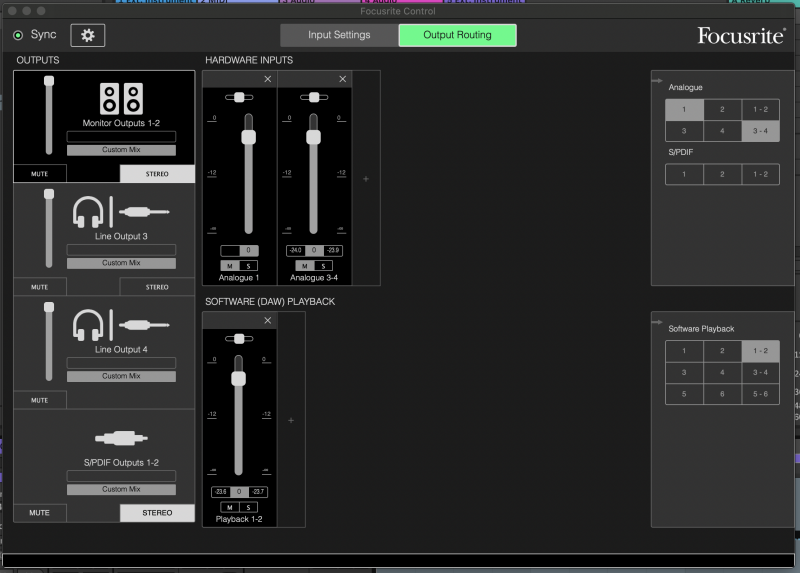This screenshot has width=800, height=573.
Task: Select Analogue input 3 button
Action: click(x=684, y=131)
